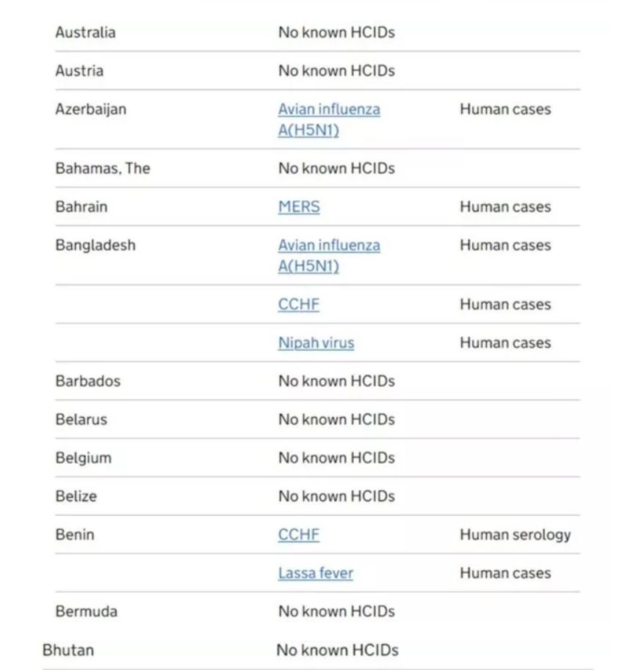Screen dimensions: 644x670
Task: Select the Bangladesh country cell
Action: pyautogui.click(x=95, y=245)
